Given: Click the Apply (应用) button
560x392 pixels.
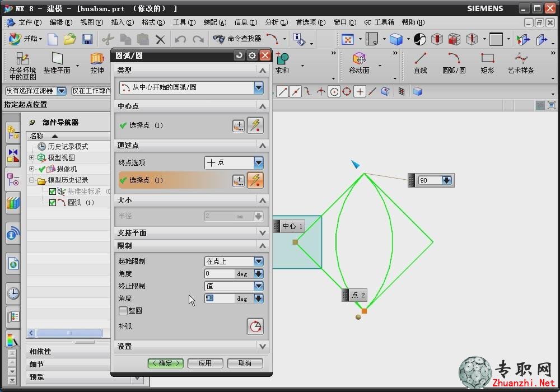Looking at the screenshot, I should point(205,363).
